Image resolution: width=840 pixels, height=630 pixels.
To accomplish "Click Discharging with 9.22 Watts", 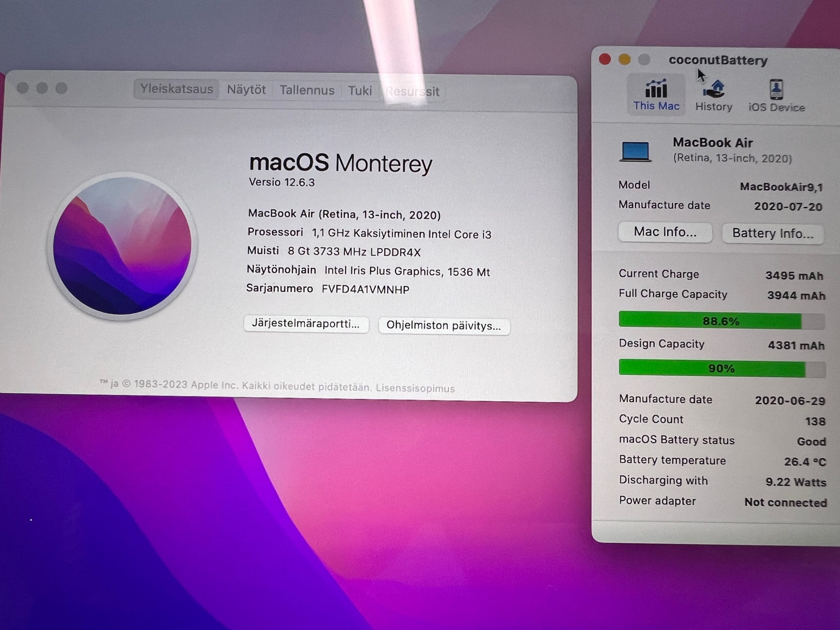I will [x=796, y=482].
